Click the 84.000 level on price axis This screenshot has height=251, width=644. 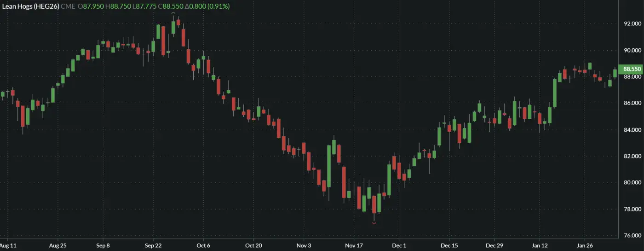click(x=631, y=129)
